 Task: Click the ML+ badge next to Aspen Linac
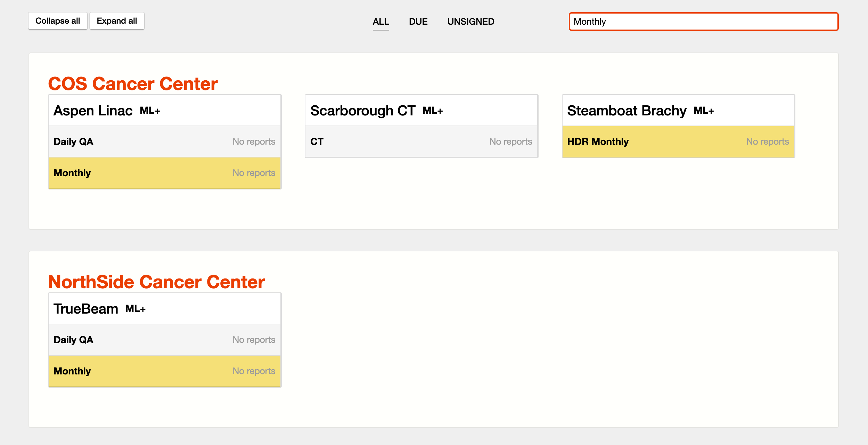pos(150,111)
